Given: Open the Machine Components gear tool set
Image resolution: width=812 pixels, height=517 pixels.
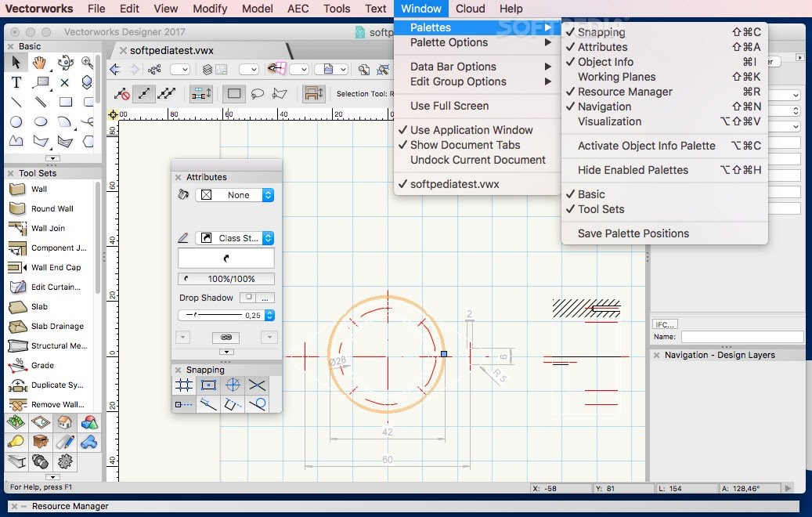Looking at the screenshot, I should pyautogui.click(x=65, y=461).
